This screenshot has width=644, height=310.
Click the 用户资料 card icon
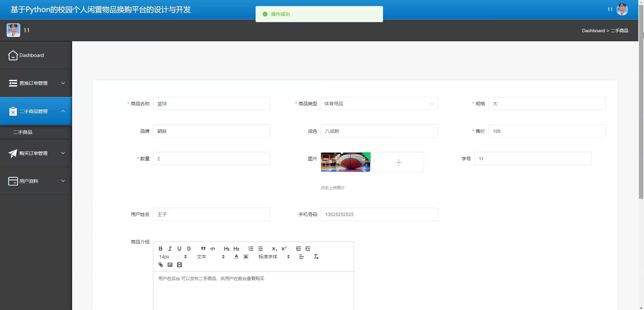pos(13,181)
